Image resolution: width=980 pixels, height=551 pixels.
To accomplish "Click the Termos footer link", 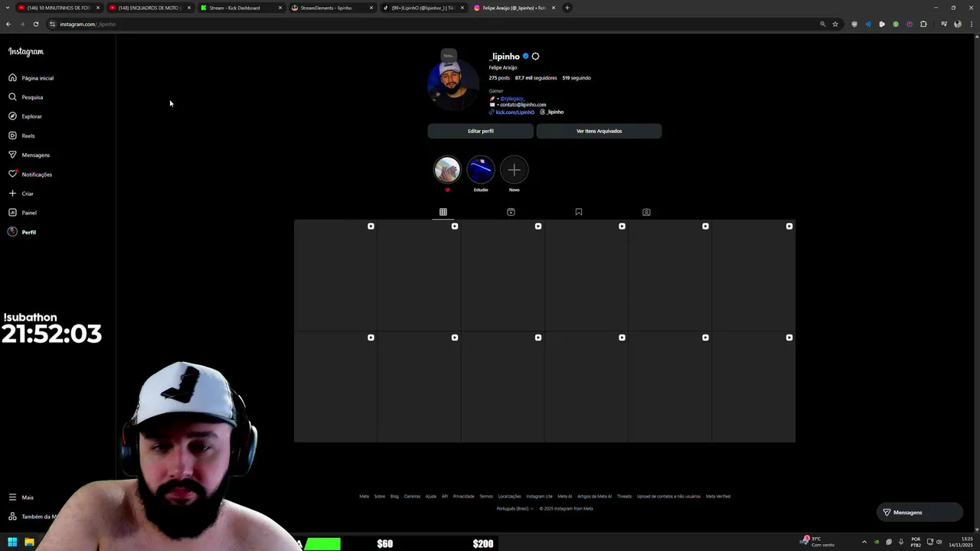I will coord(486,497).
